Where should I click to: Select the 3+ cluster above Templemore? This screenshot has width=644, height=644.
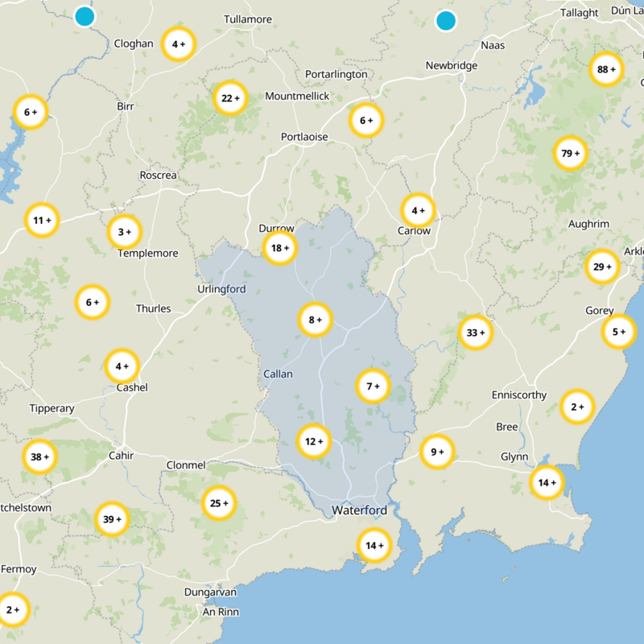coord(125,232)
